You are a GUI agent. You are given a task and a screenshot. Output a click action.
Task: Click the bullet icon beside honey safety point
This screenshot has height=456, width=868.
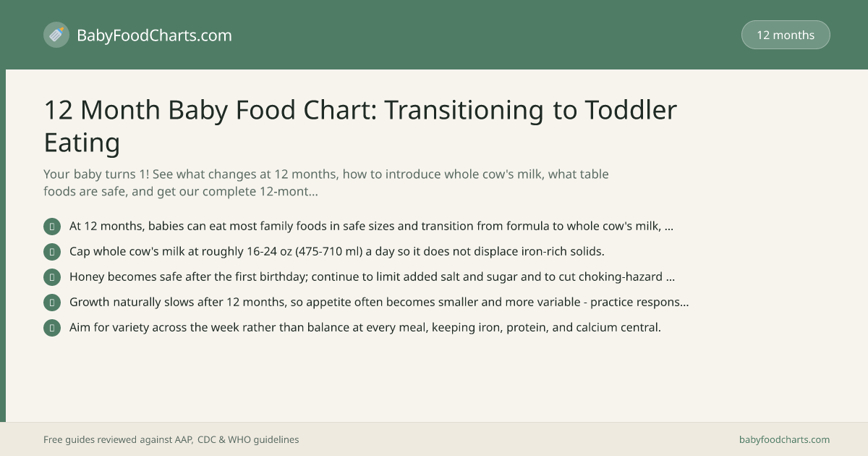point(52,277)
